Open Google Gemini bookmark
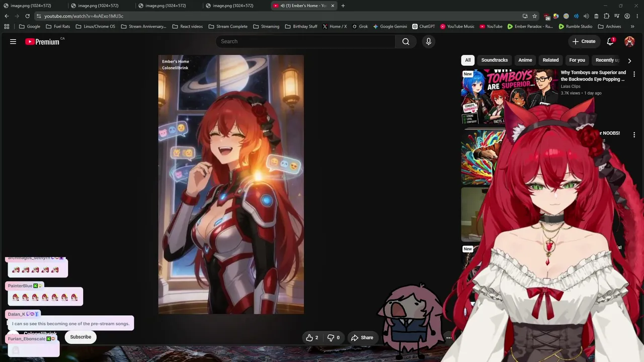The height and width of the screenshot is (362, 644). pyautogui.click(x=390, y=27)
